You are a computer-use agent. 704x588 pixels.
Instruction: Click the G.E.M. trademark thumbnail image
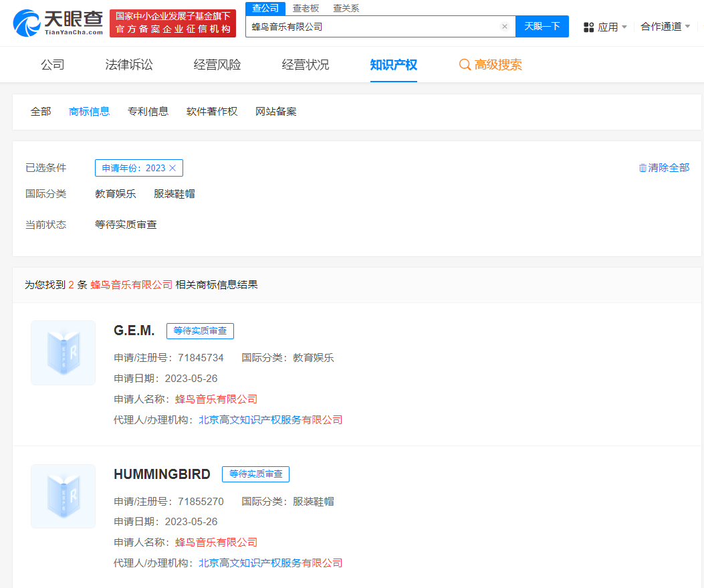point(63,353)
